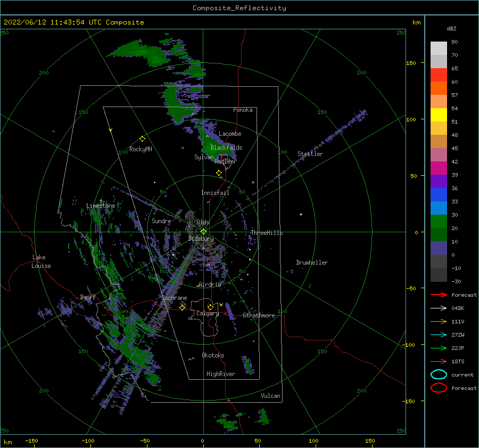Click the yellow diamond marker below Cochrane
The image size is (479, 448).
[x=183, y=308]
